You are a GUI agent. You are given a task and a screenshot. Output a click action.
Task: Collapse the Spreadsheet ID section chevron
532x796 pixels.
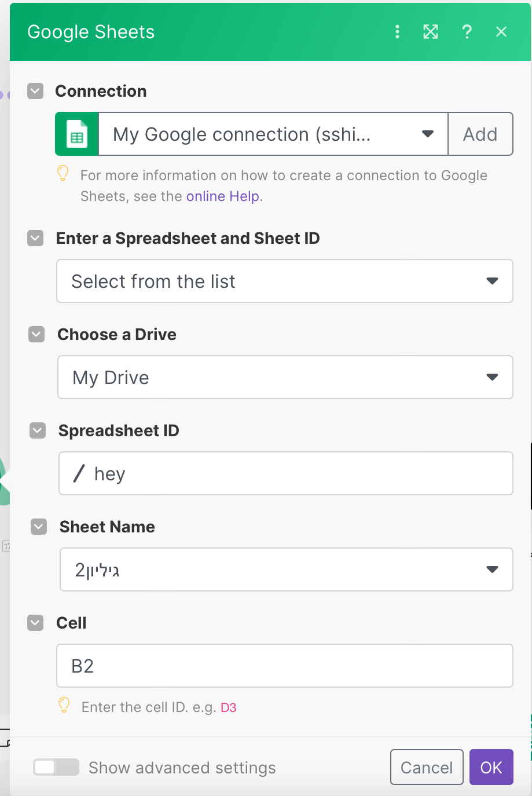coord(38,430)
